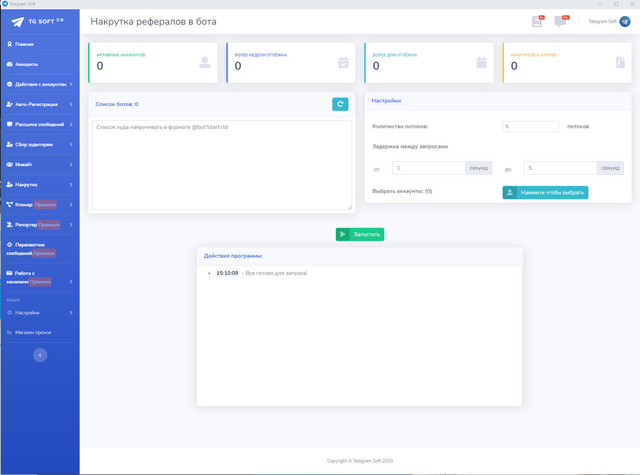Click the Выбрать аккаунты: (0) label

tap(402, 191)
